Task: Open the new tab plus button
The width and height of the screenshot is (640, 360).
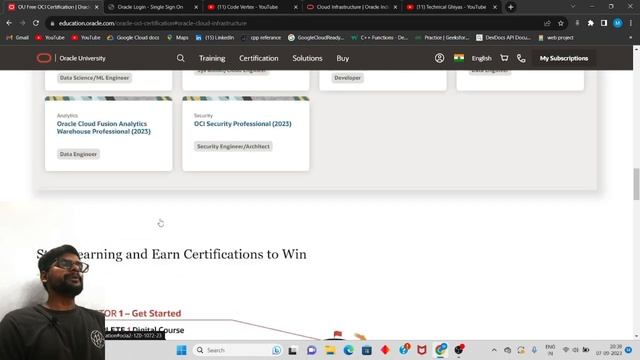Action: (x=511, y=7)
